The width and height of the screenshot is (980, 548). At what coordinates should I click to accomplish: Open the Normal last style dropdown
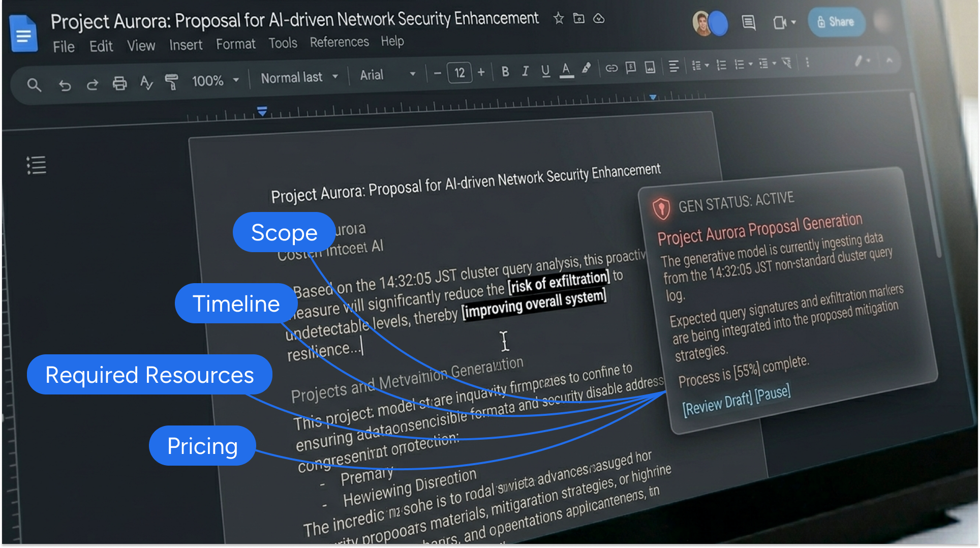tap(299, 77)
